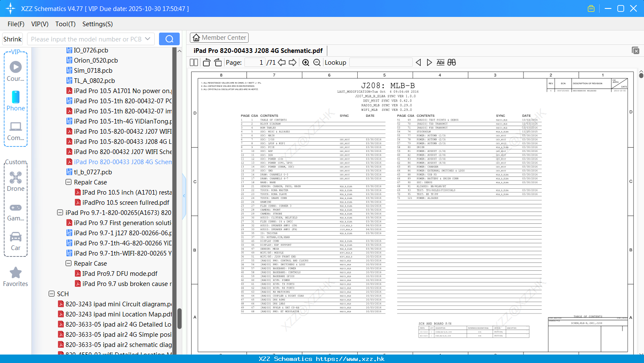Click the file tree vertical scrollbar thumb
Screen dimensions: 644x363
pyautogui.click(x=179, y=319)
